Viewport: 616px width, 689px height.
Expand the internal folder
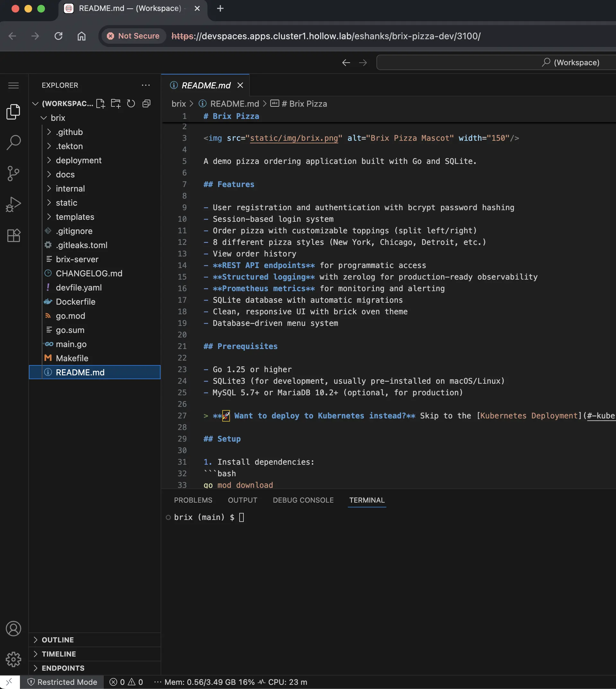click(95, 189)
